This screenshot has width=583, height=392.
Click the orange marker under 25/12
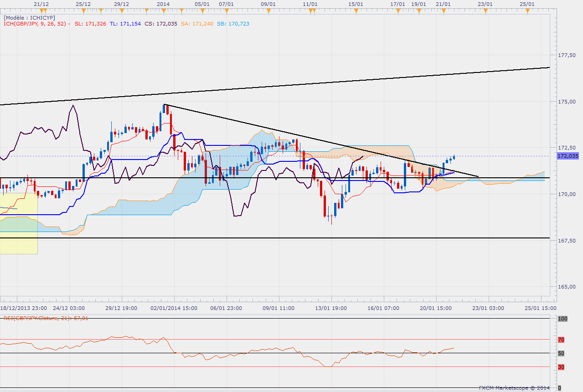click(83, 10)
